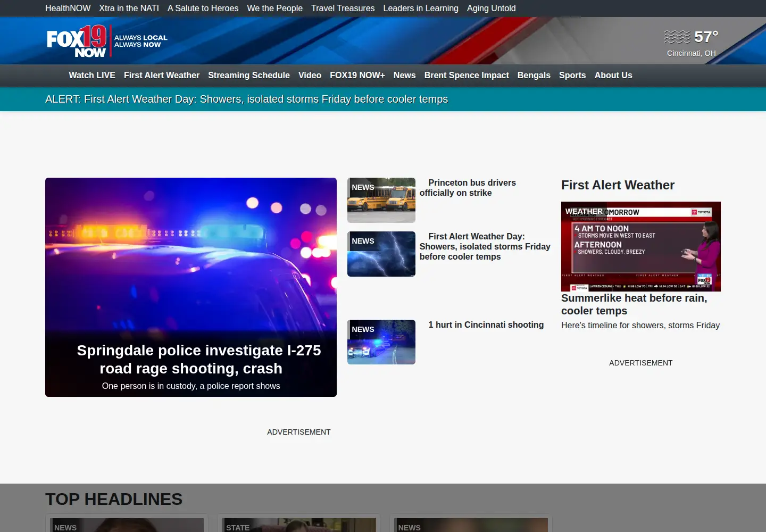Click 'Here's timeline for showers, storms Friday'

[640, 325]
